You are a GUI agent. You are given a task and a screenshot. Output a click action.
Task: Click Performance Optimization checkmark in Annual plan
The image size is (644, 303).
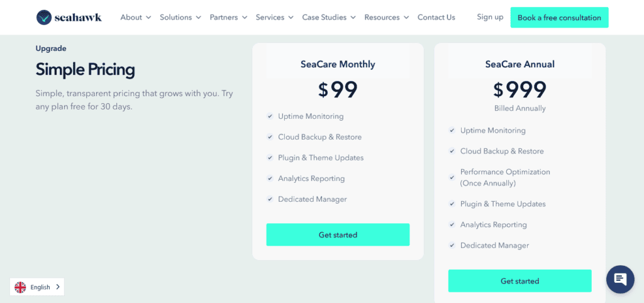click(452, 177)
